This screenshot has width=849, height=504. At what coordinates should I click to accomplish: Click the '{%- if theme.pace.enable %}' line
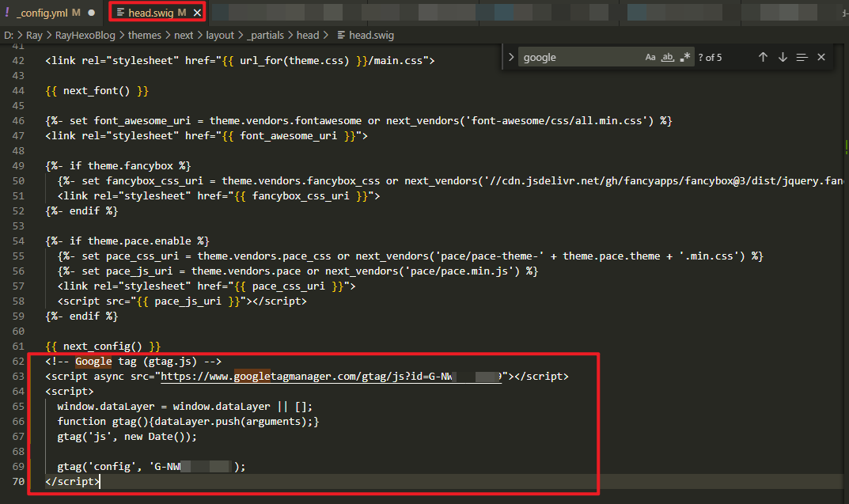pyautogui.click(x=127, y=241)
